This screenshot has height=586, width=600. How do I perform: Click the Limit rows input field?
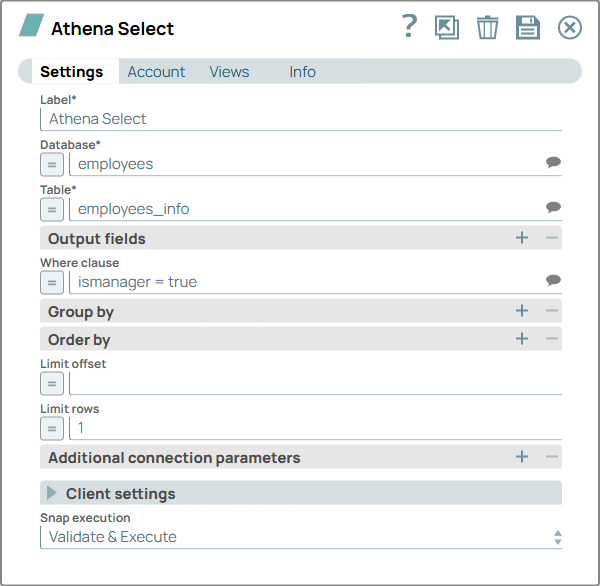click(315, 428)
